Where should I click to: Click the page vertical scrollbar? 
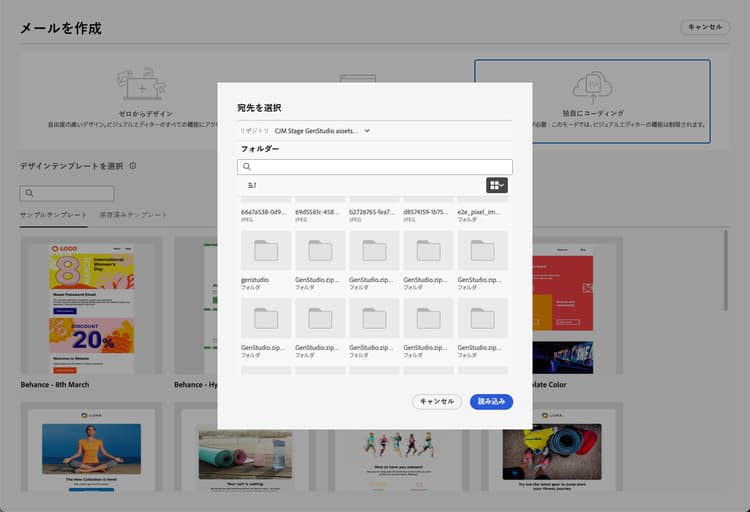coord(726,270)
